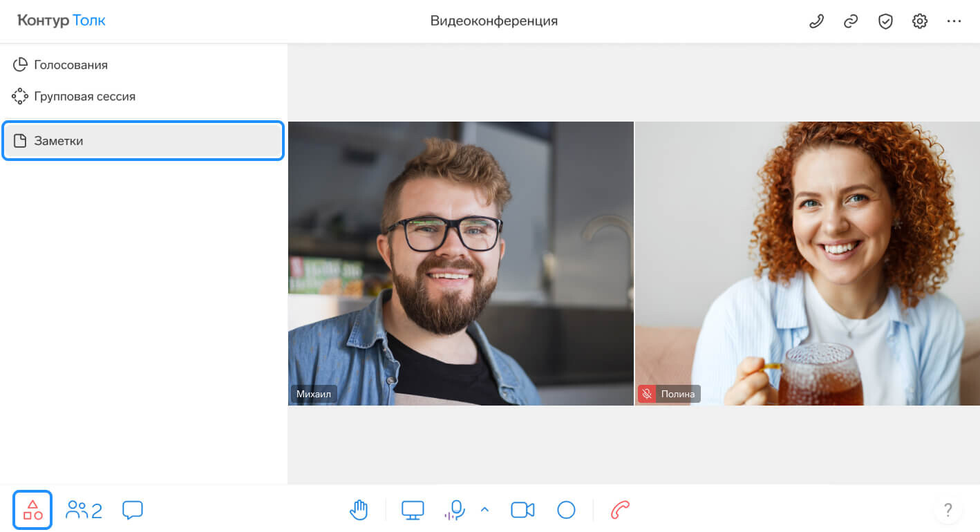Click the Михаил name label
980x532 pixels.
point(314,395)
